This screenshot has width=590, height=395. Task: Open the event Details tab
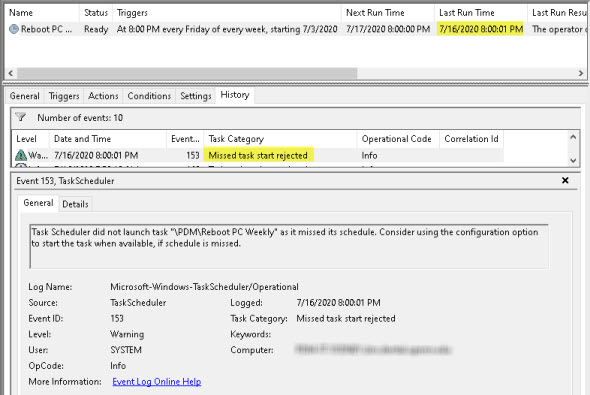tap(75, 204)
